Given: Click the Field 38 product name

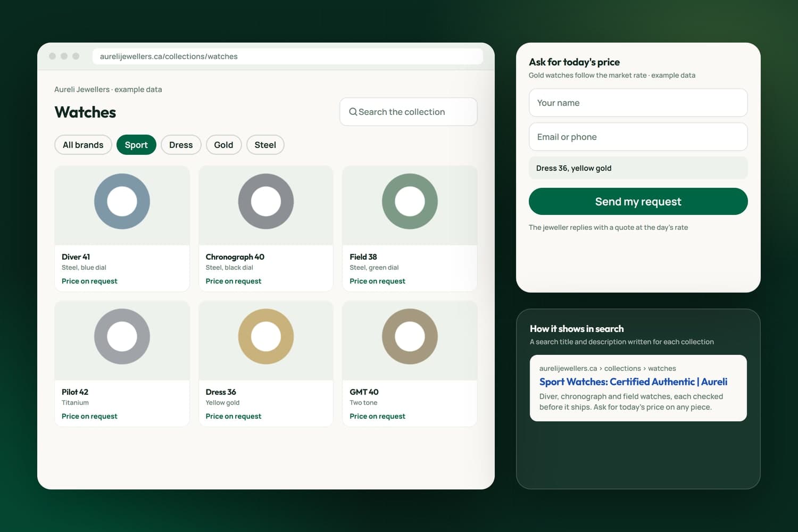Looking at the screenshot, I should 363,257.
